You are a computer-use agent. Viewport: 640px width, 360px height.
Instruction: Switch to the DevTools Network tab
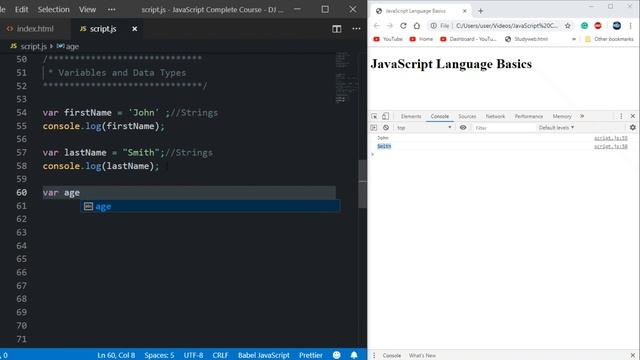pos(495,116)
